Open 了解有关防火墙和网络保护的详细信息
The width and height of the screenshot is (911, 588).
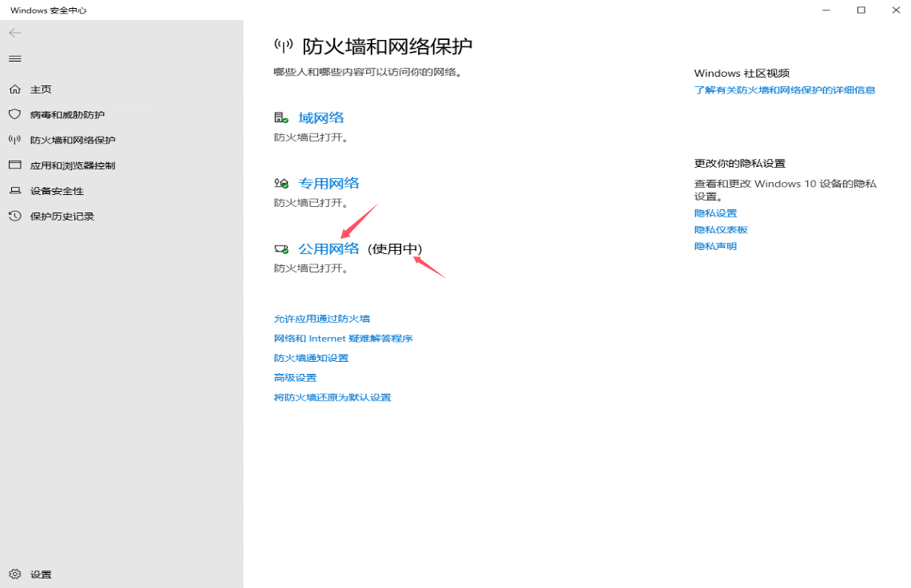[786, 90]
